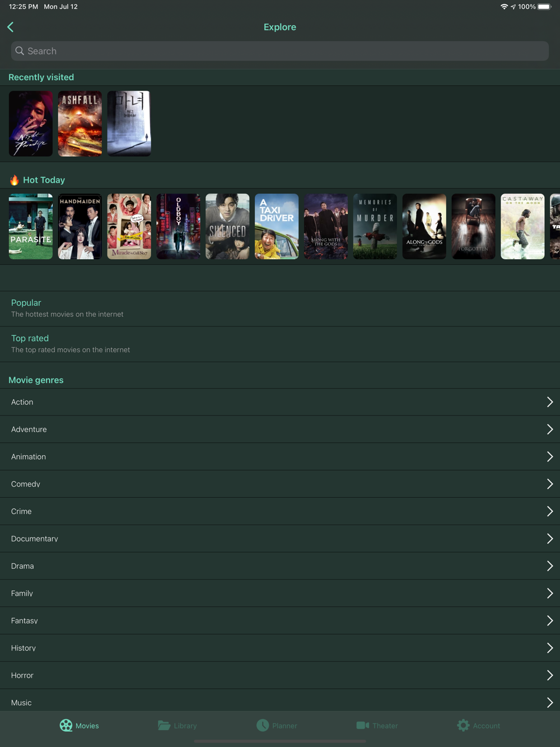Expand the Drama genre chevron
This screenshot has height=747, width=560.
click(549, 566)
